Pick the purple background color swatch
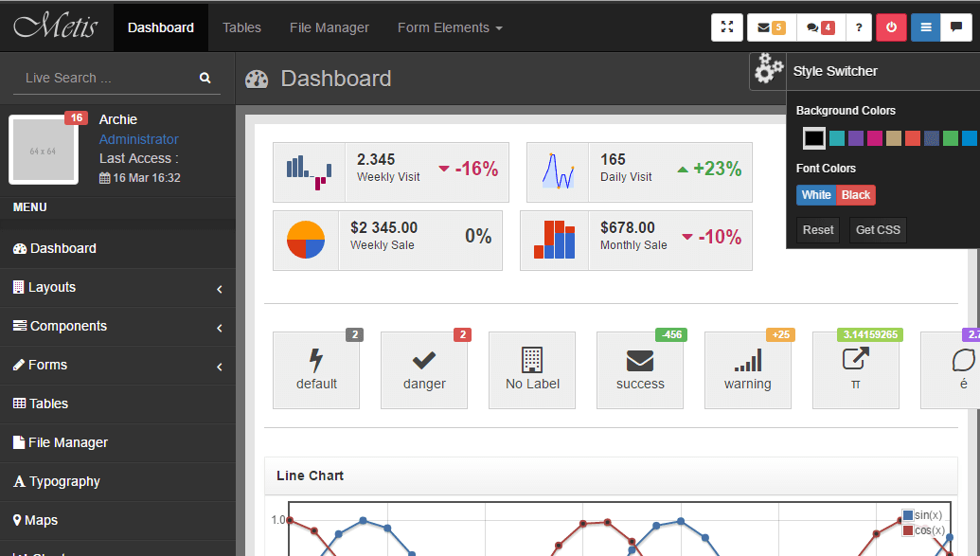Screen dimensions: 980x556 (855, 138)
